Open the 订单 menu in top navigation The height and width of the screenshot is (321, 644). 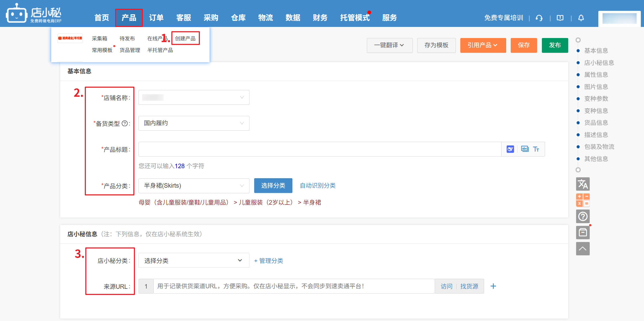coord(156,18)
